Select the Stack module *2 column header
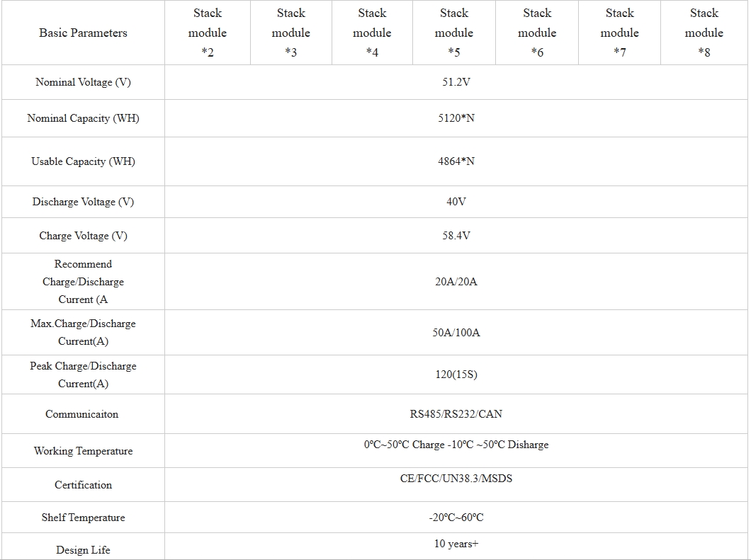Viewport: 751px width, 560px height. coord(208,33)
